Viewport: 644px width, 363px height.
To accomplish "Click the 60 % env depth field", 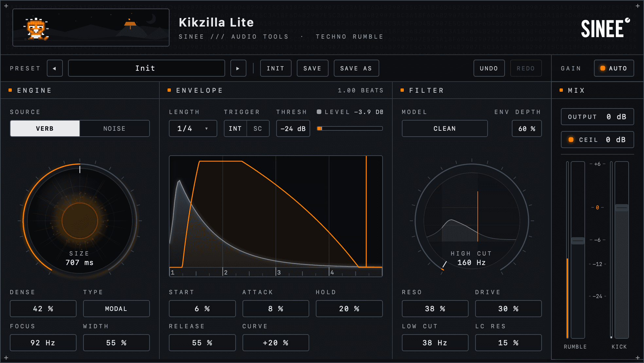I will tap(527, 128).
